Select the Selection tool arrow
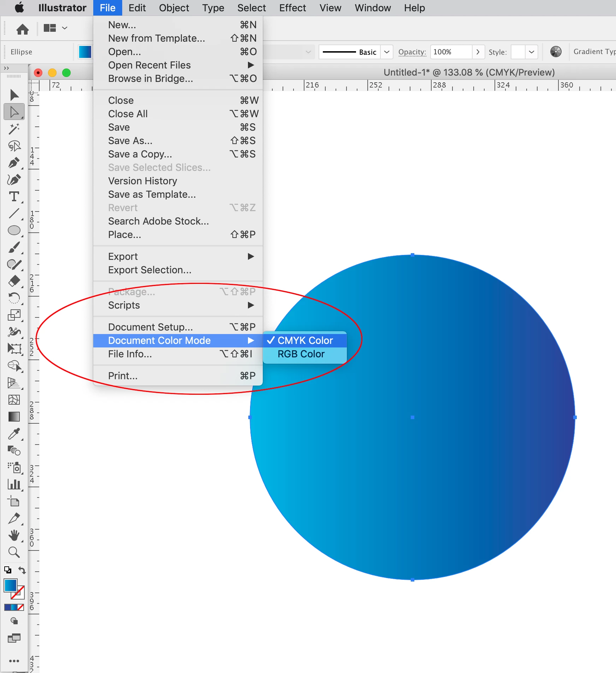616x673 pixels. click(x=14, y=95)
